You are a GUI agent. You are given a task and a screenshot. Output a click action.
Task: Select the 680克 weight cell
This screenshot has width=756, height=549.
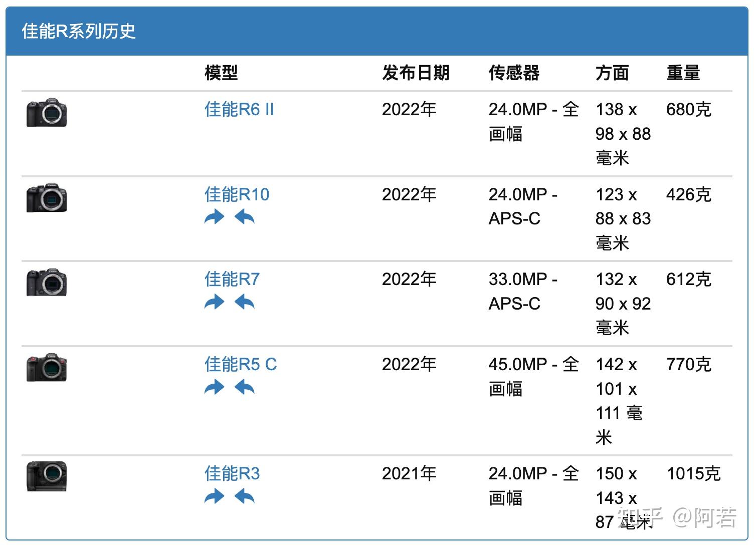tap(689, 109)
